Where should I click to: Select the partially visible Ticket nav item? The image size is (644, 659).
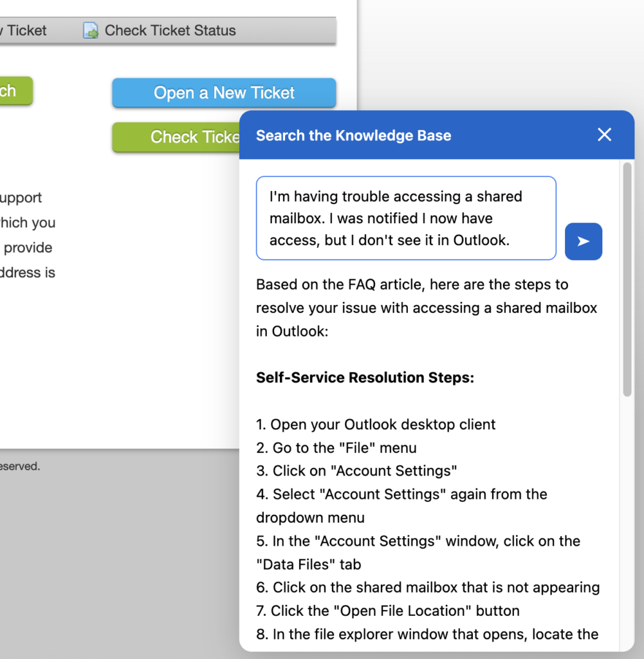click(x=23, y=31)
